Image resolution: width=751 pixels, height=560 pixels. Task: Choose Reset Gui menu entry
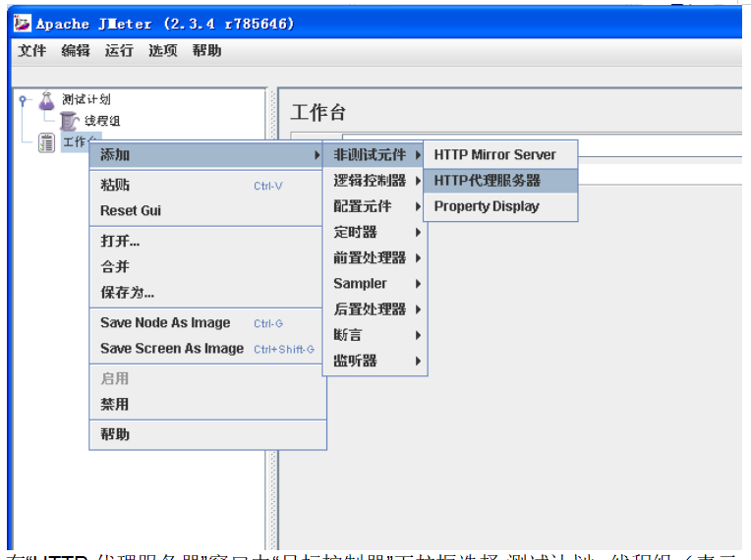click(206, 210)
